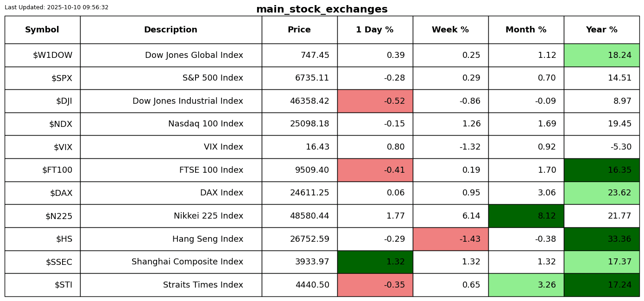644x301 pixels.
Task: Click the Last Updated timestamp text
Action: pyautogui.click(x=57, y=7)
